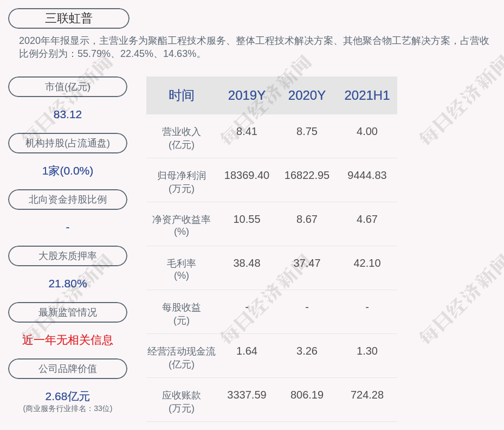Screen dimensions: 504x430
Task: Click receivables value 806.19
Action: coord(307,395)
